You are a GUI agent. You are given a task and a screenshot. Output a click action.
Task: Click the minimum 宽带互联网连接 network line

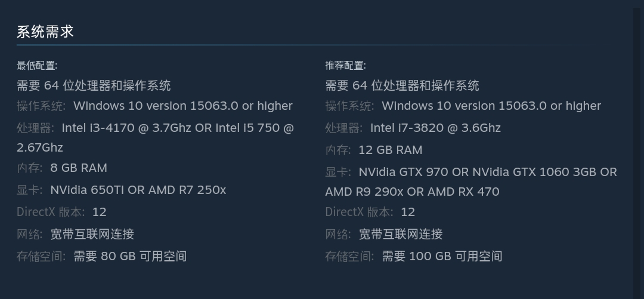coord(75,234)
